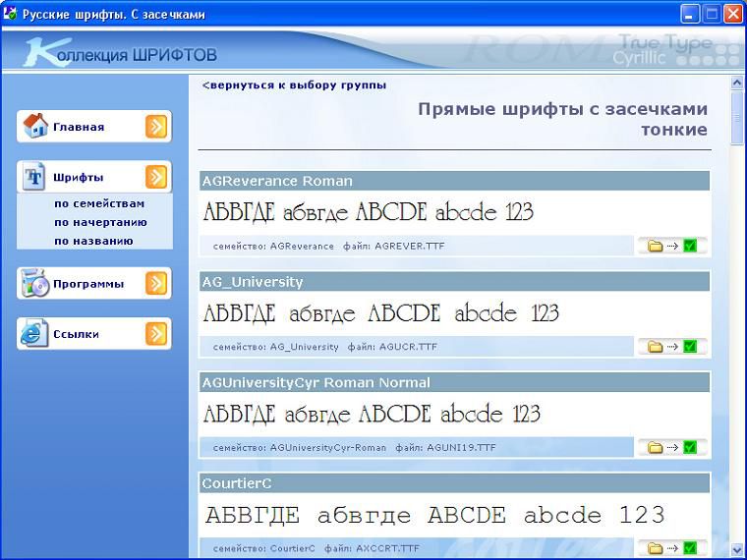Click the CD software icon beside Программы
The height and width of the screenshot is (560, 747).
(35, 283)
